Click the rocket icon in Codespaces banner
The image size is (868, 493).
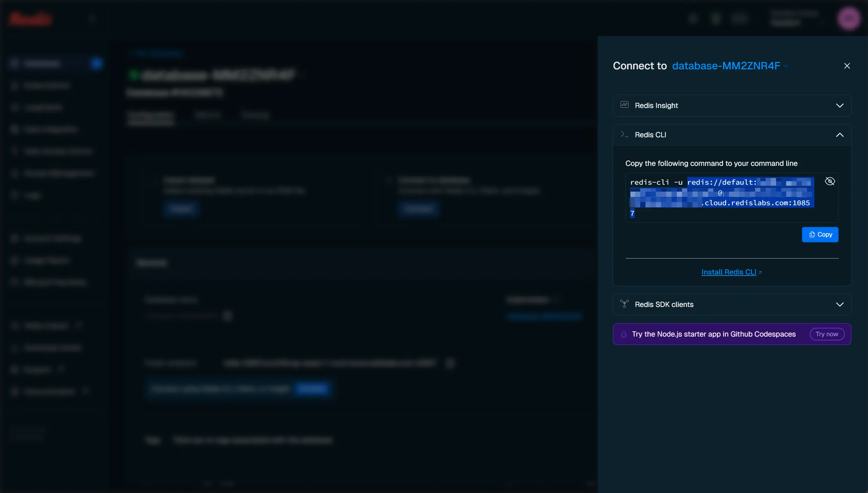click(624, 334)
